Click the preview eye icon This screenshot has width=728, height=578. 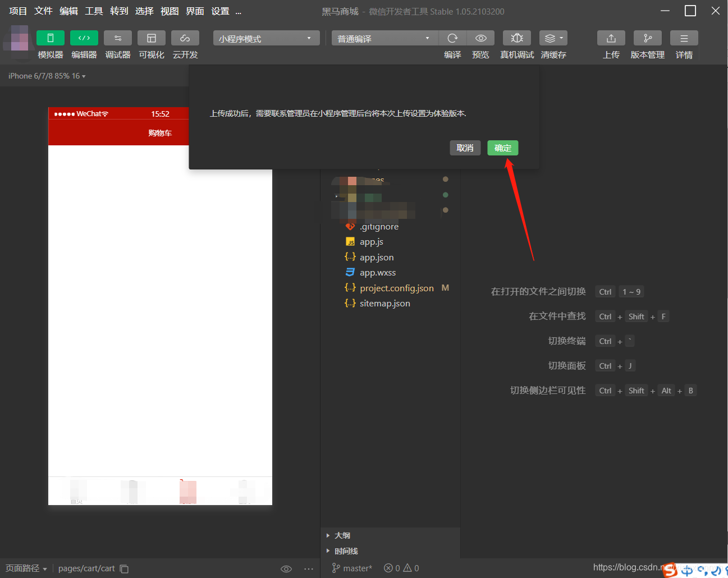481,38
